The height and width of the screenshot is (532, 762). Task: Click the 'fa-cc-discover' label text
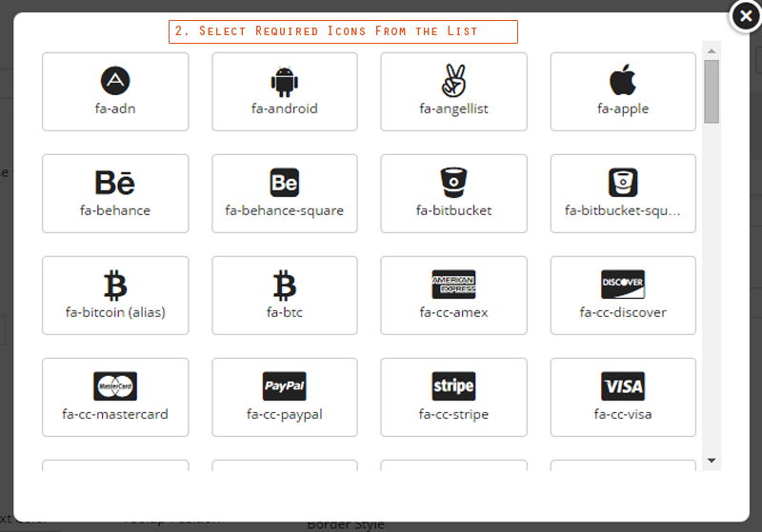623,312
